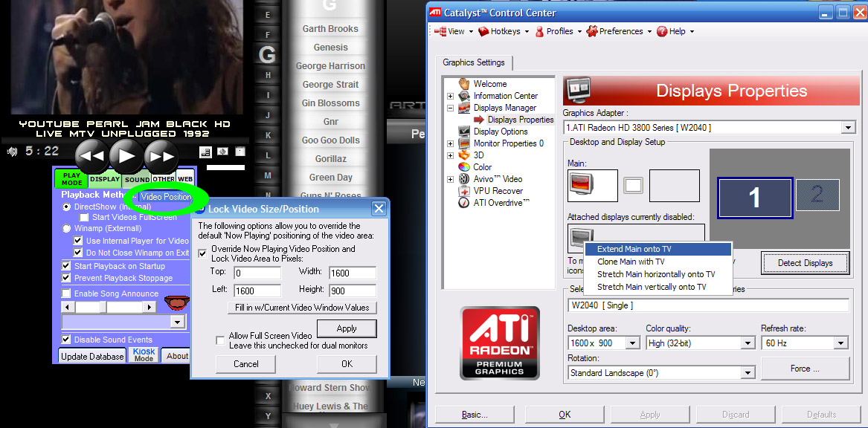
Task: Select the DirectShow (Internal) radio button
Action: point(66,207)
